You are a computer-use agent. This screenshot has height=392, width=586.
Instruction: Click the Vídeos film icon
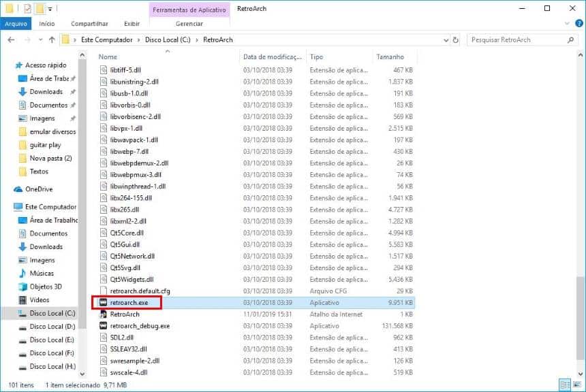coord(22,300)
